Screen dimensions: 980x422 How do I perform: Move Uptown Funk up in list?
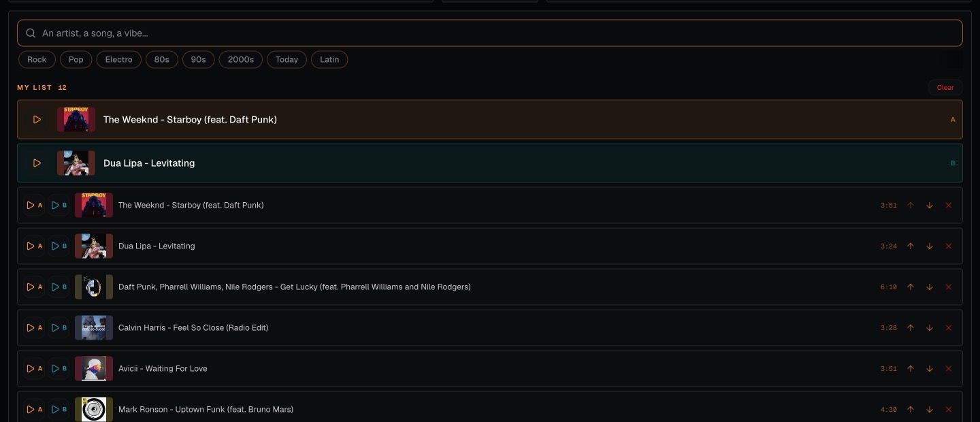[911, 410]
